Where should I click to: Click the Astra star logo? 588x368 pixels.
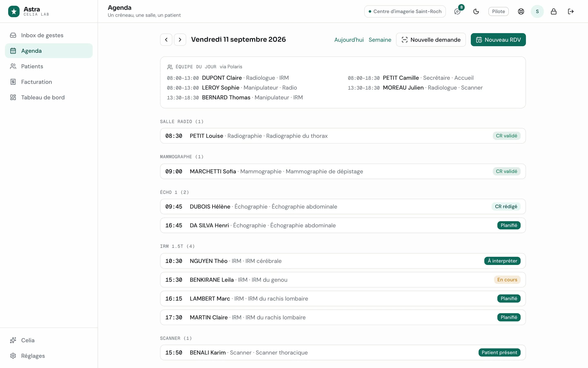[14, 11]
